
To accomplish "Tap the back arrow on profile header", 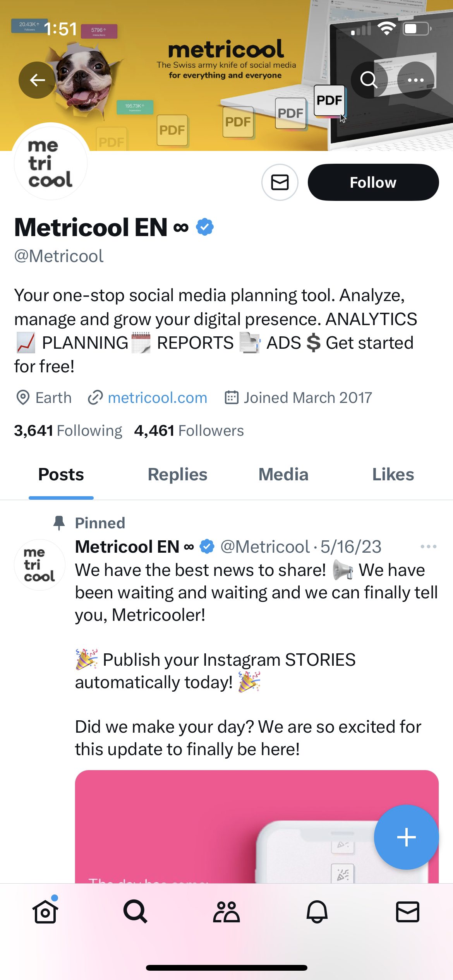I will [37, 80].
